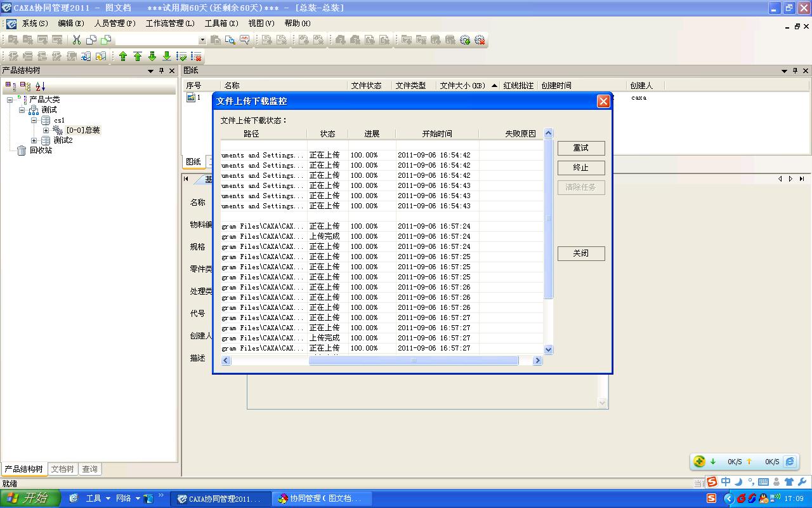Click the scissors cut icon in toolbar
The image size is (812, 508).
pos(77,40)
